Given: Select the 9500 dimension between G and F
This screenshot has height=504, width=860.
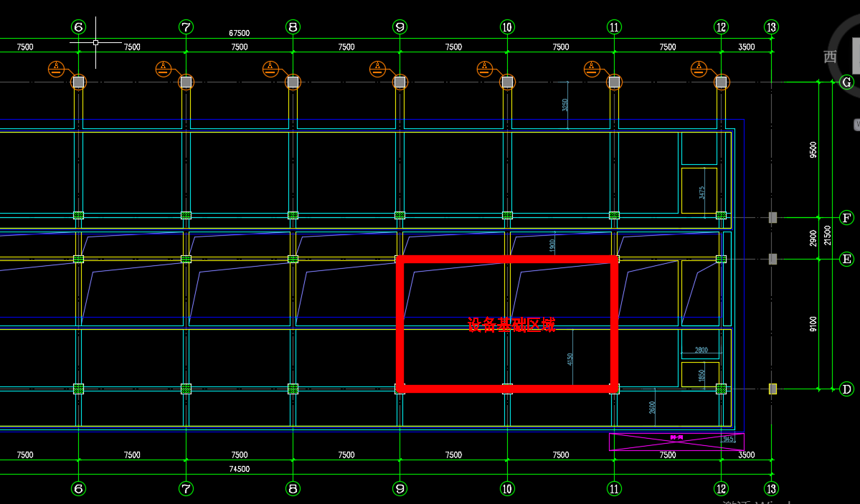Looking at the screenshot, I should point(813,150).
